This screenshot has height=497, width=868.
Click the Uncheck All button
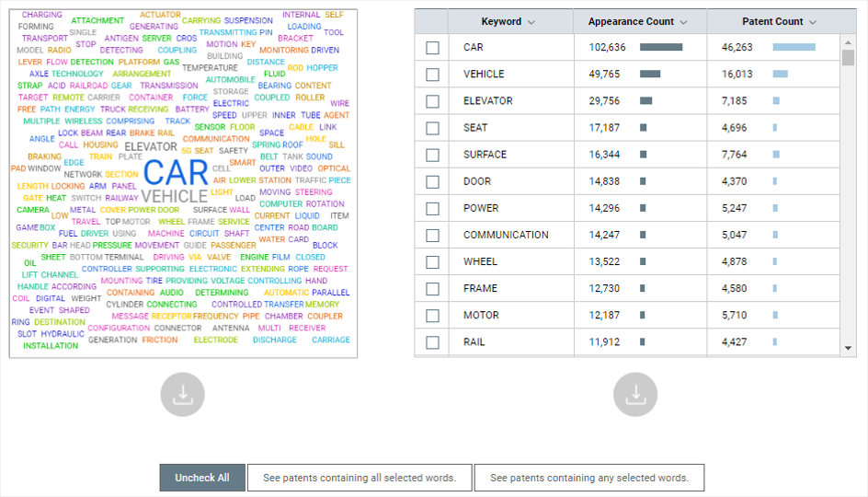202,478
